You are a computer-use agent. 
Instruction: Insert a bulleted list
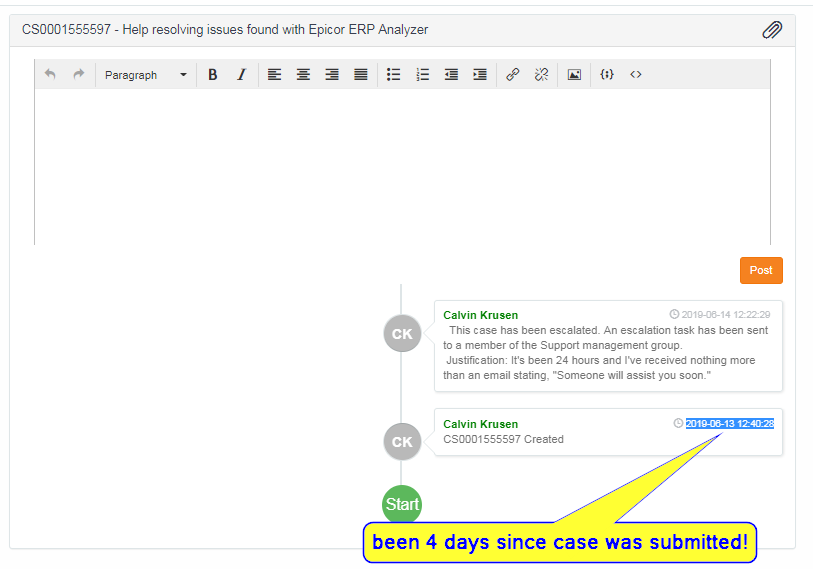pos(394,75)
